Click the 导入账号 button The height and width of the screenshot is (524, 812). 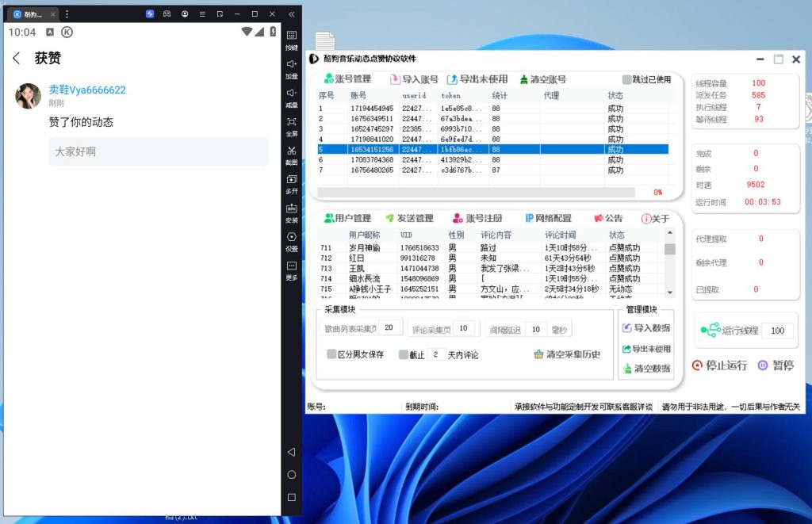(x=414, y=79)
